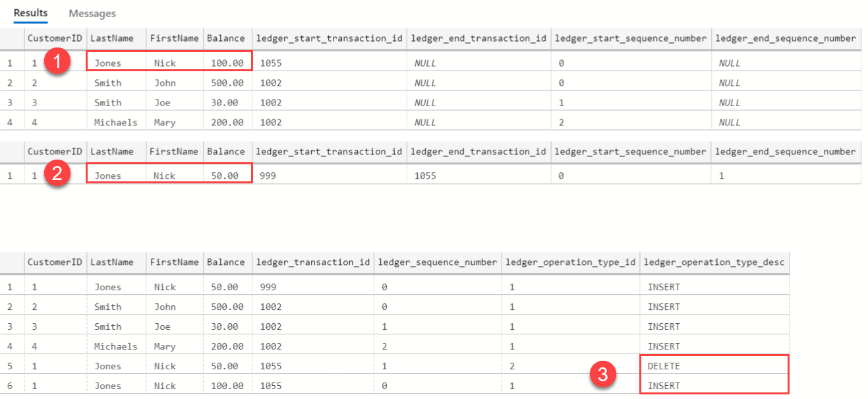
Task: Click the Balance column header in first grid
Action: pos(227,38)
